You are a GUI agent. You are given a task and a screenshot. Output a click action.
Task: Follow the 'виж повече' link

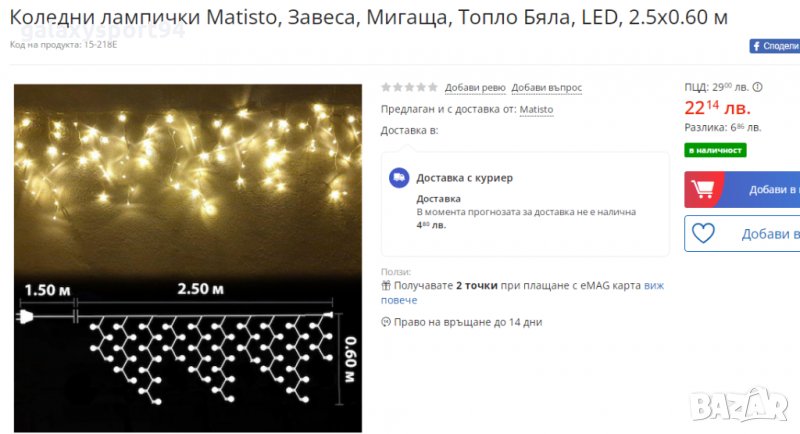[x=522, y=293]
